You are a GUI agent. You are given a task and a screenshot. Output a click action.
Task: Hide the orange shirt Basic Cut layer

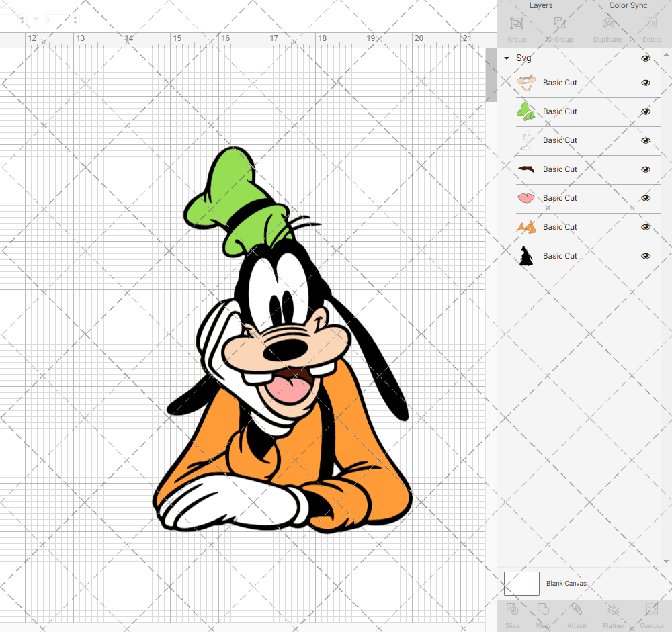pos(645,227)
